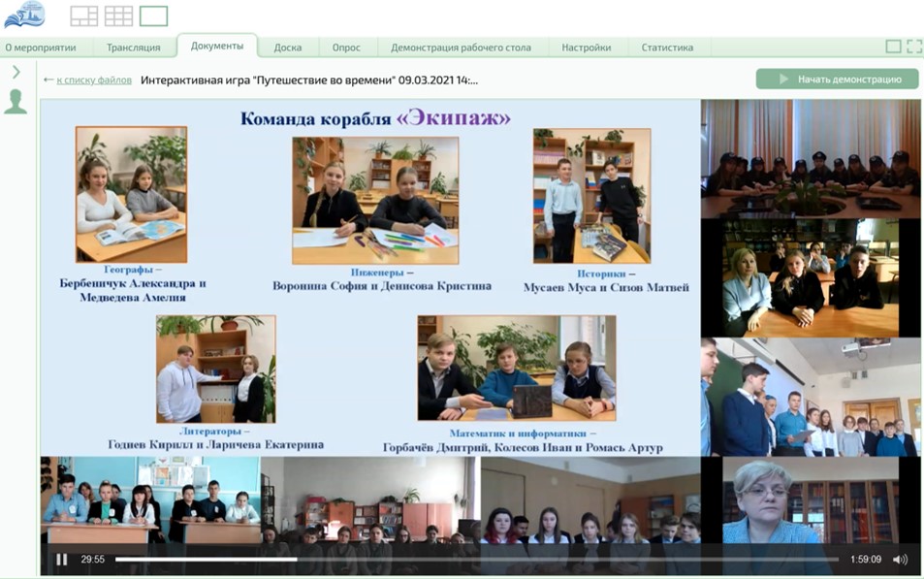Switch to the 'Доска' tab
924x579 pixels.
(288, 48)
